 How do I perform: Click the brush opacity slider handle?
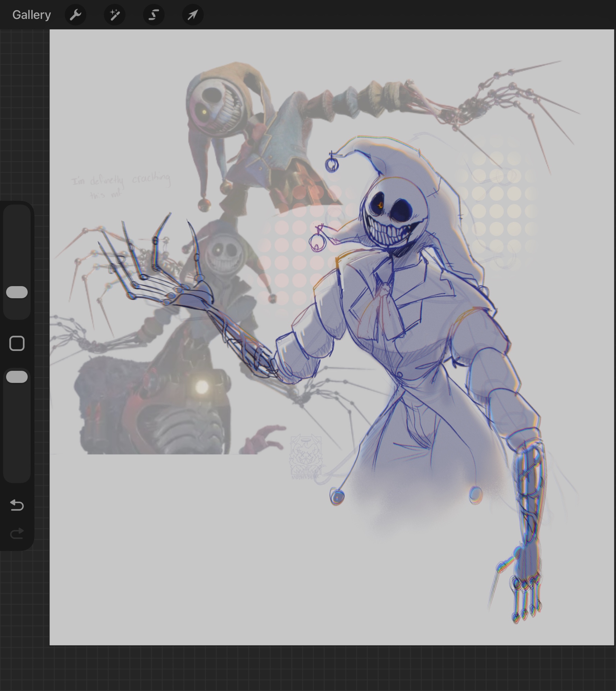click(x=17, y=377)
